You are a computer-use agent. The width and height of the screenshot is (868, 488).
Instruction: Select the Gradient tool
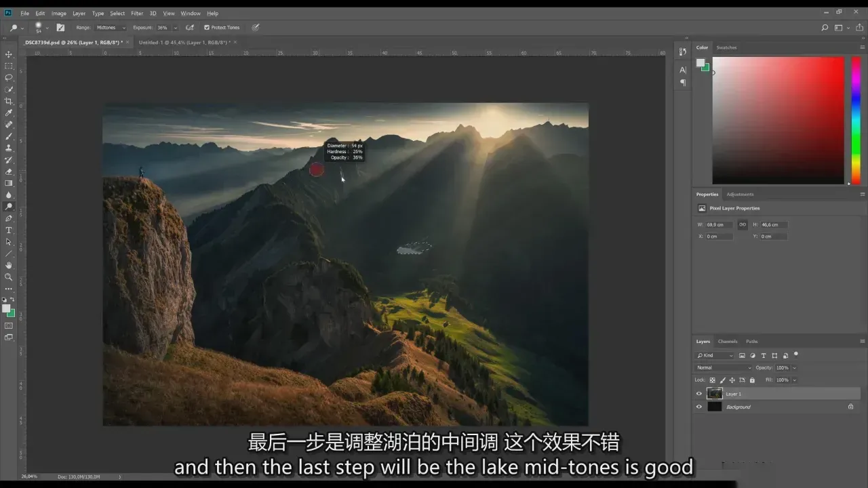tap(9, 183)
